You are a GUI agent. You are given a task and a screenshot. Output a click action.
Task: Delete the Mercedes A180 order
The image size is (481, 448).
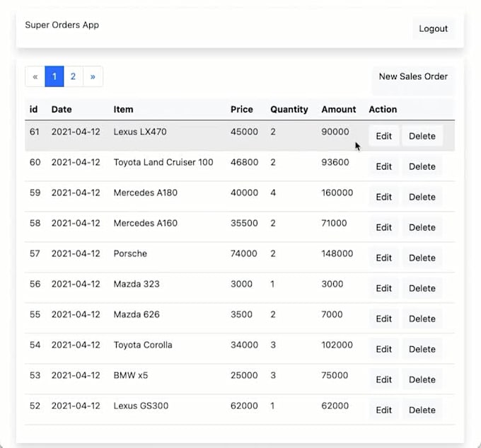[422, 197]
